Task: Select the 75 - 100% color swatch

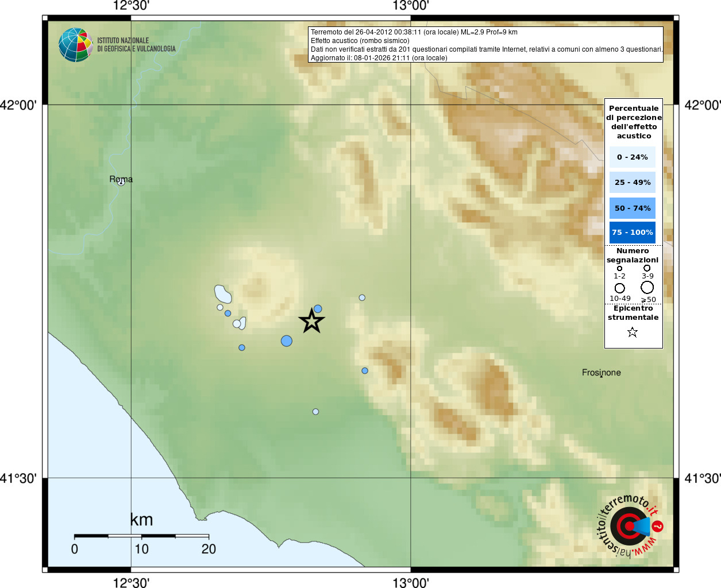Action: (x=633, y=233)
